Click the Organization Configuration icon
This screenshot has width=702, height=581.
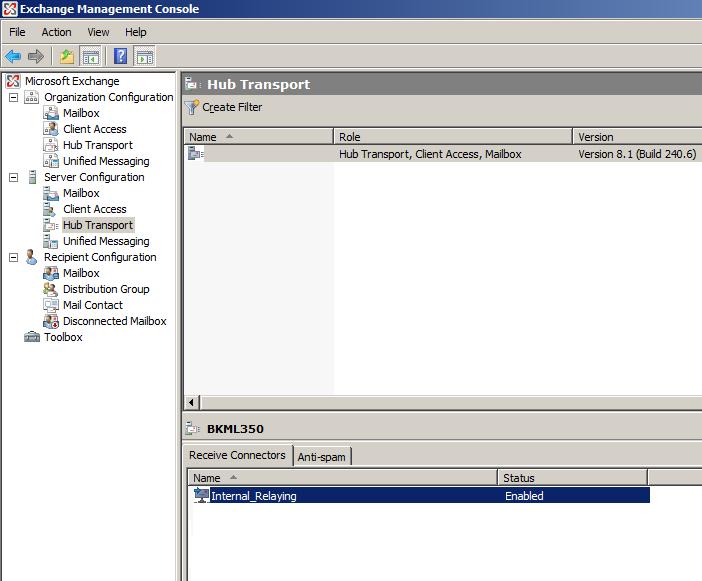point(31,97)
